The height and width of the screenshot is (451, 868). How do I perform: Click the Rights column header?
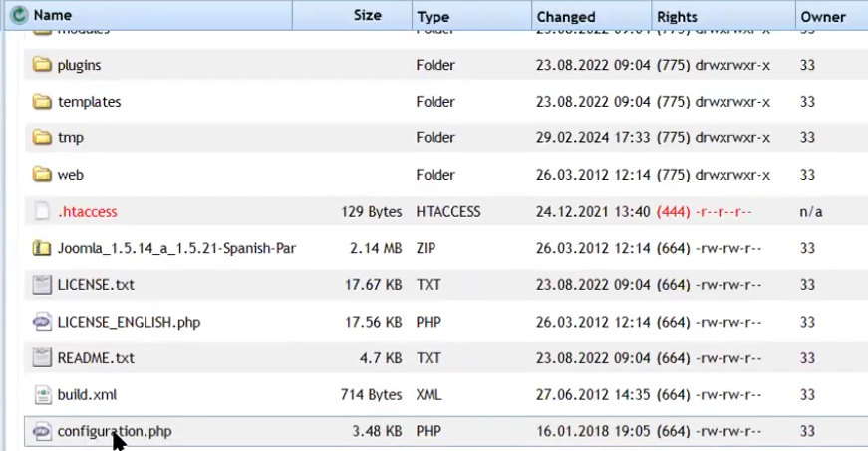click(x=677, y=17)
